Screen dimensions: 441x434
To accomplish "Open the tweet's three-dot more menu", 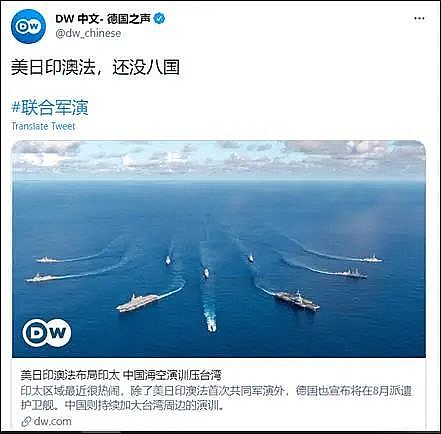I will pyautogui.click(x=419, y=18).
